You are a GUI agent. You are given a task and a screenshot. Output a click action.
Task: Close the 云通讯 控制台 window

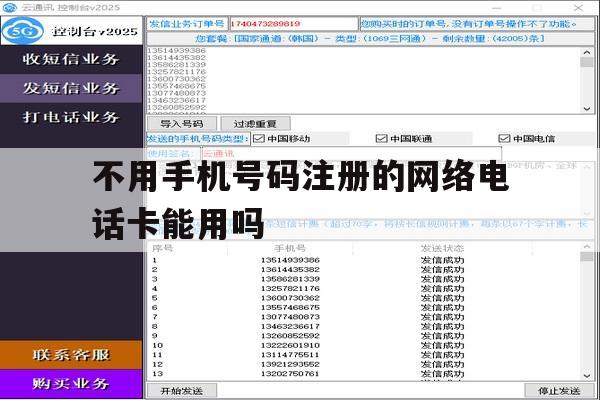pyautogui.click(x=578, y=8)
